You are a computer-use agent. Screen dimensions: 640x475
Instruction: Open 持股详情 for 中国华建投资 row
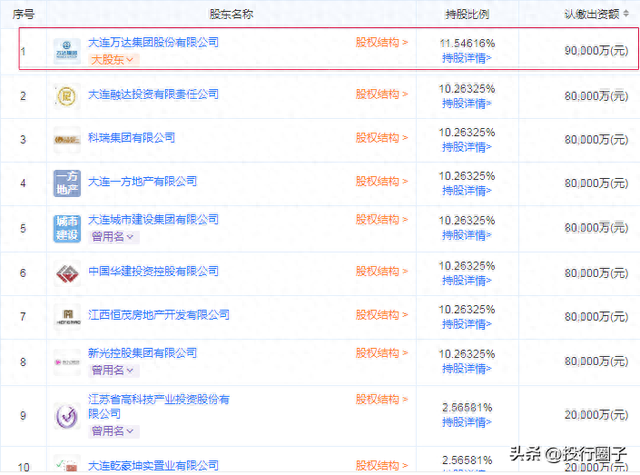pyautogui.click(x=467, y=281)
